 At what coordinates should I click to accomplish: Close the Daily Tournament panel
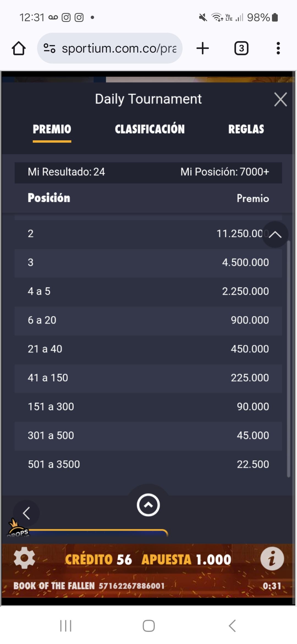click(280, 99)
